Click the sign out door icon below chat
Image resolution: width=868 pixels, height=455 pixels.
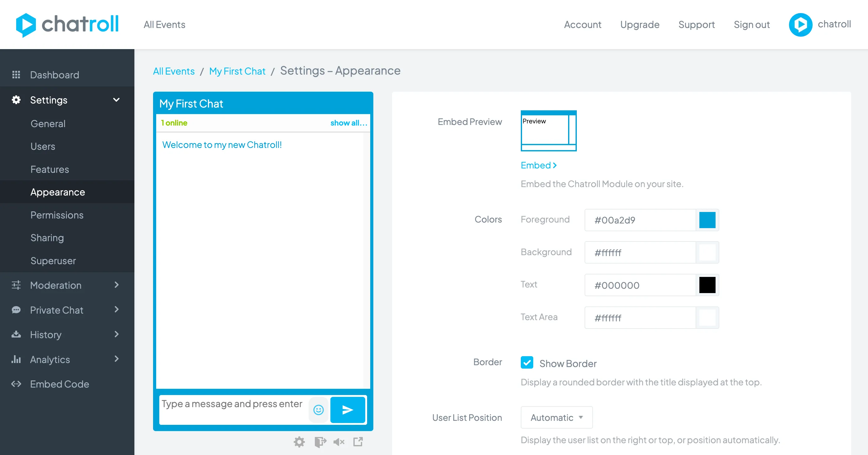320,442
